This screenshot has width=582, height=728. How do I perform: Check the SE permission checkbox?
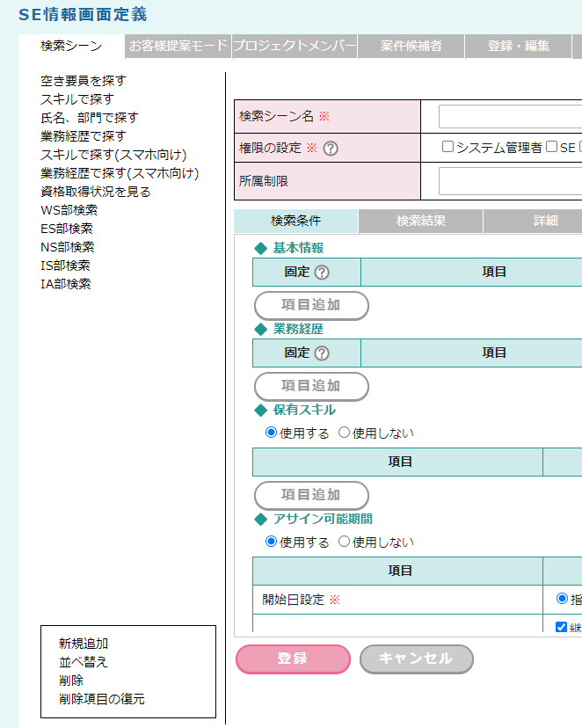click(x=552, y=147)
